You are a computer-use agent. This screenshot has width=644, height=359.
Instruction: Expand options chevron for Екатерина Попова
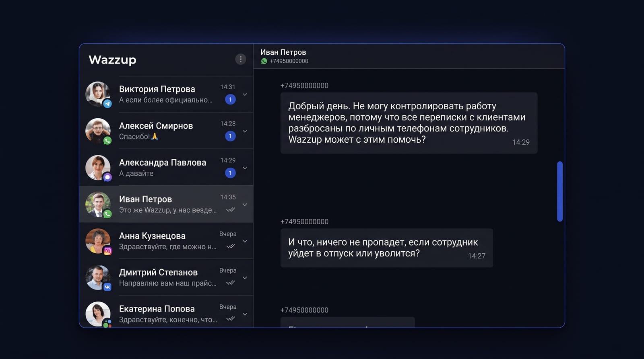[x=245, y=314]
